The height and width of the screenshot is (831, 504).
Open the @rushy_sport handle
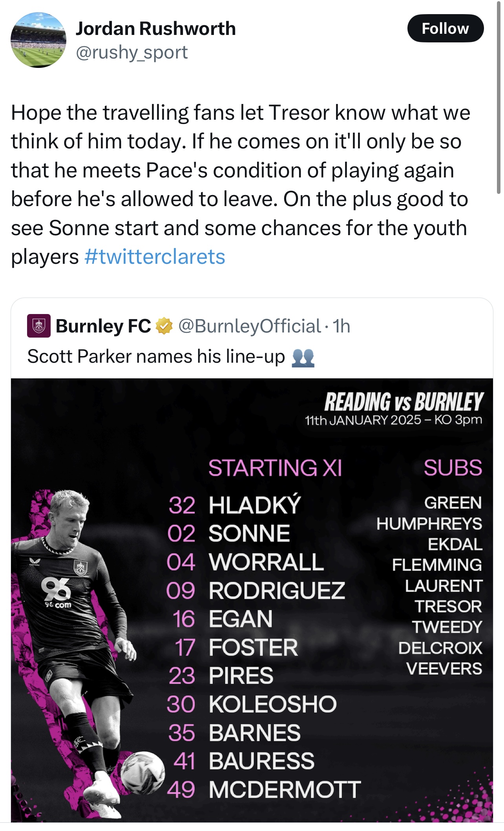[131, 52]
